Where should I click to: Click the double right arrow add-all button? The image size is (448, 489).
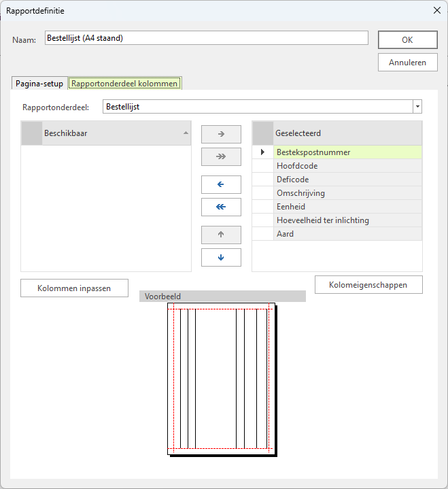coord(221,156)
